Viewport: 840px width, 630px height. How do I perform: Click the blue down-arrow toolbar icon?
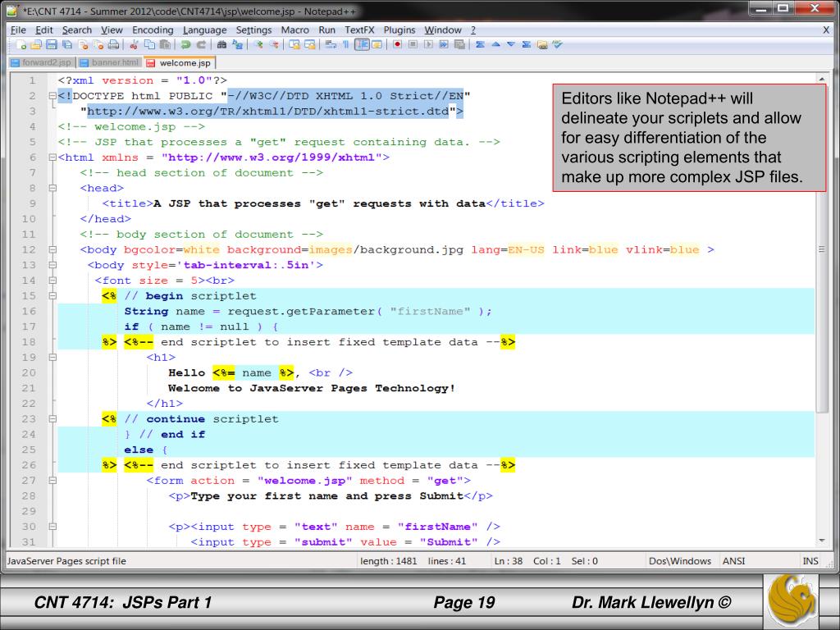(x=511, y=45)
